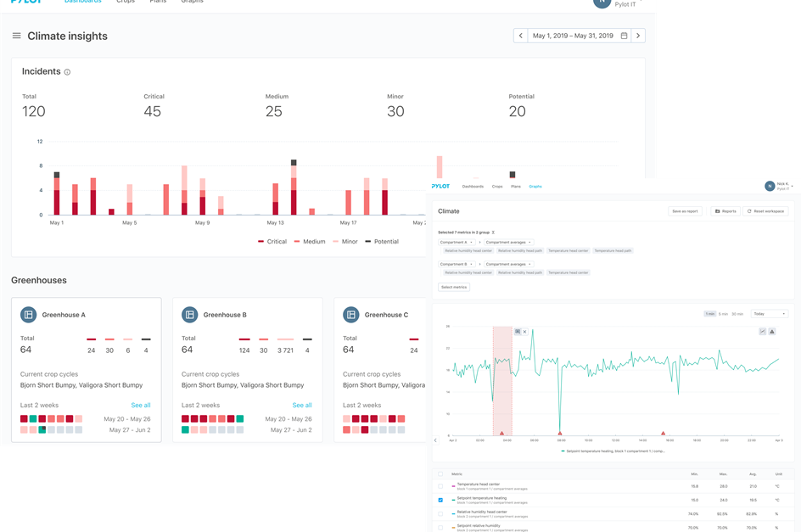Viewport: 801px width, 532px height.
Task: Go to next date range arrow
Action: click(639, 36)
